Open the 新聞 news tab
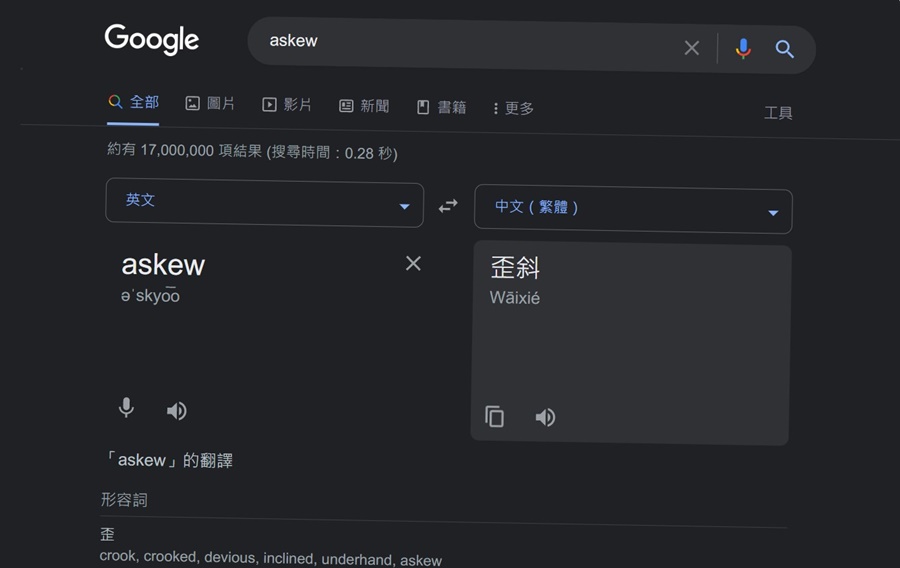 point(364,106)
